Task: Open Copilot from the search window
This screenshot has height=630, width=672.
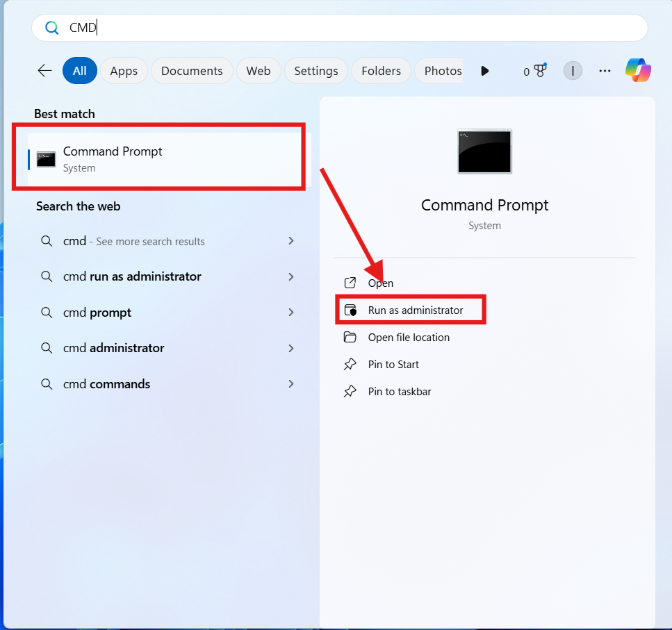Action: pos(637,70)
